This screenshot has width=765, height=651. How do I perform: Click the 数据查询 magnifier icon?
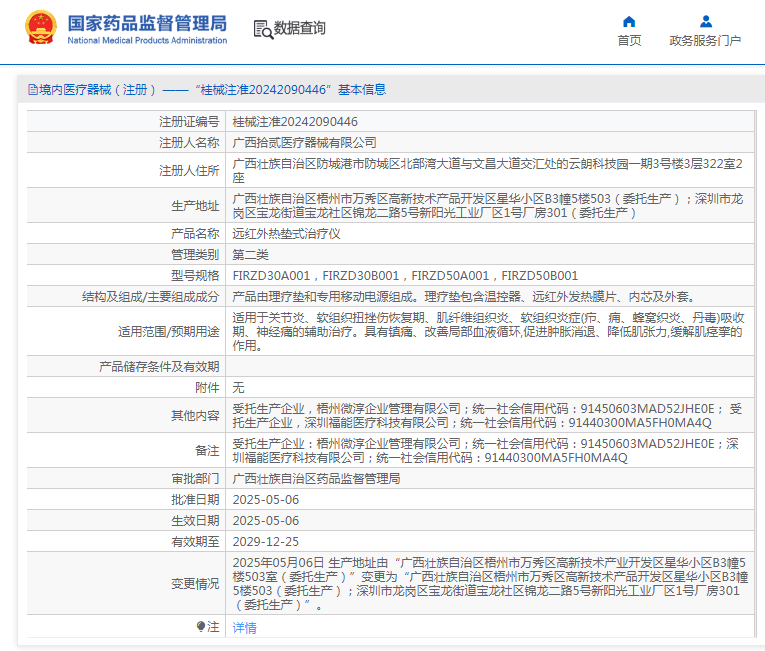tap(263, 28)
